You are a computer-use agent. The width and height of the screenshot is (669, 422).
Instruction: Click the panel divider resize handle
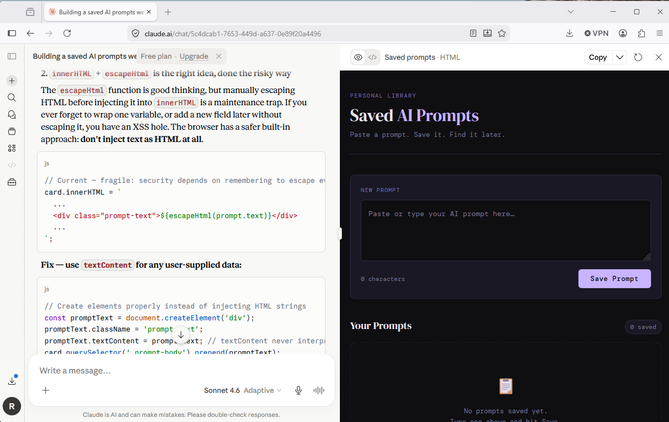(340, 233)
